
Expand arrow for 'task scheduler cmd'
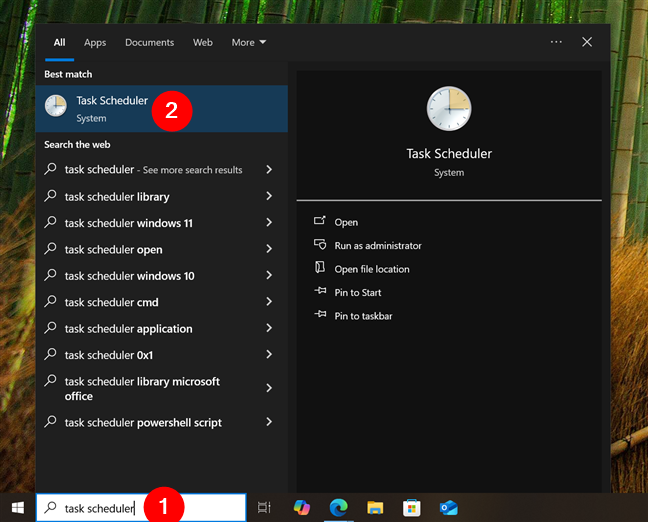point(269,302)
